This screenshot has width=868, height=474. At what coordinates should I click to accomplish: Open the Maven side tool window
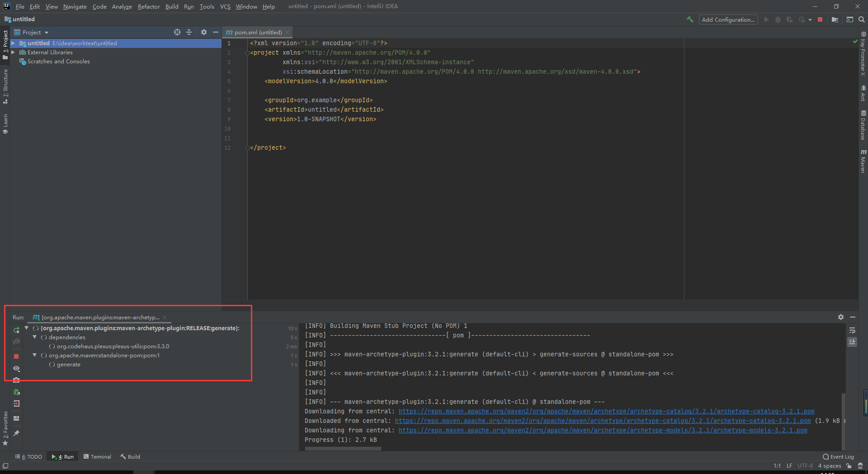(863, 161)
